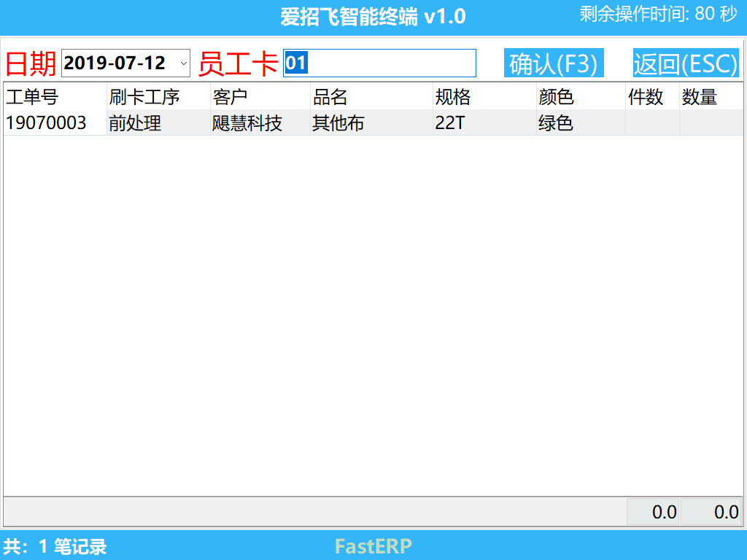The width and height of the screenshot is (747, 560).
Task: Click the 品名 column header
Action: (x=371, y=97)
